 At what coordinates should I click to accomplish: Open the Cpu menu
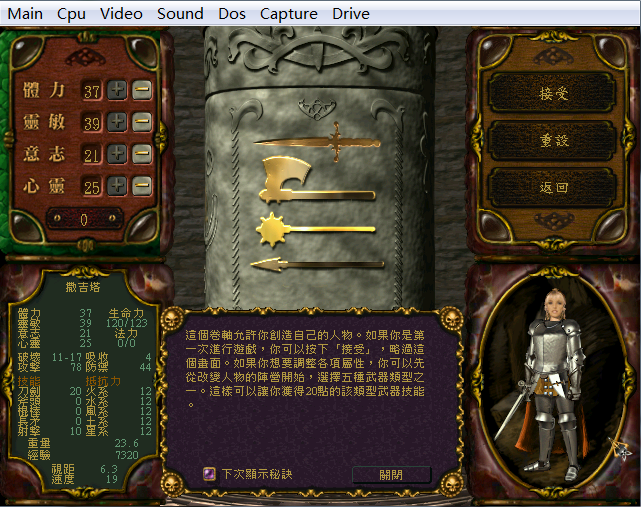pyautogui.click(x=72, y=14)
